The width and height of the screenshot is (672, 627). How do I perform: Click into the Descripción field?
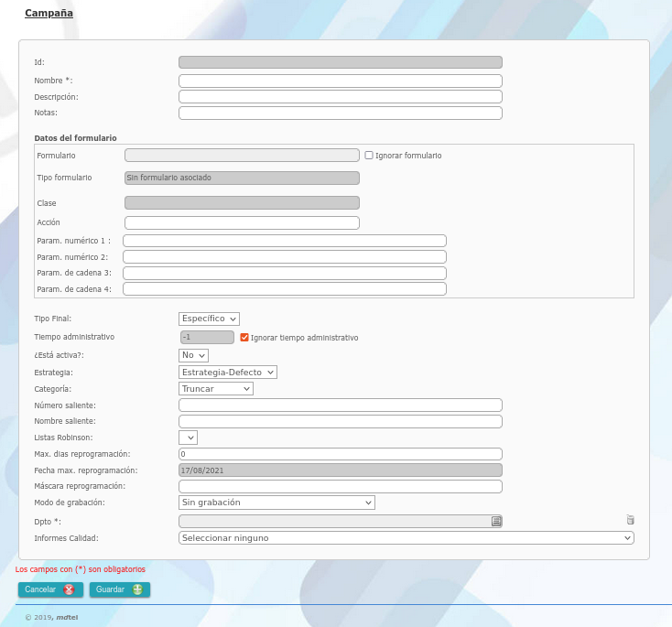click(341, 96)
